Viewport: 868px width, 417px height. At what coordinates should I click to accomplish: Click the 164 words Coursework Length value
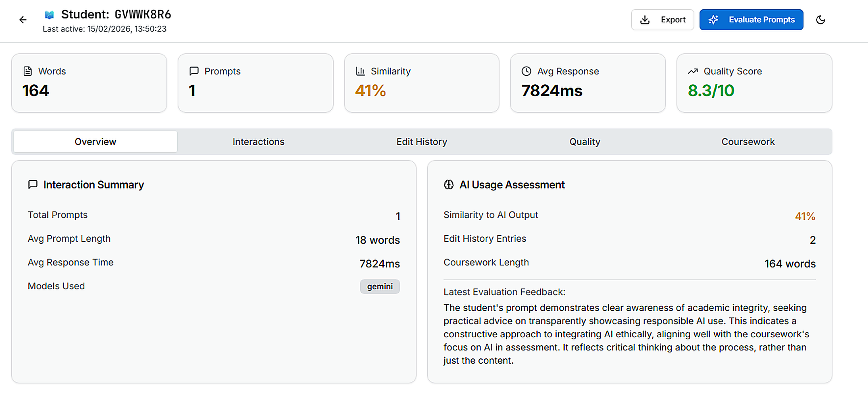790,264
